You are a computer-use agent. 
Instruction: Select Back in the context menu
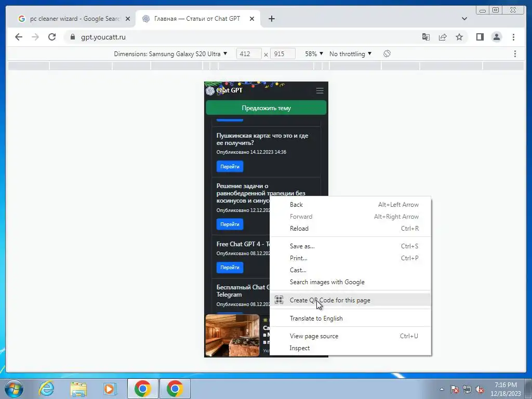[351, 205]
